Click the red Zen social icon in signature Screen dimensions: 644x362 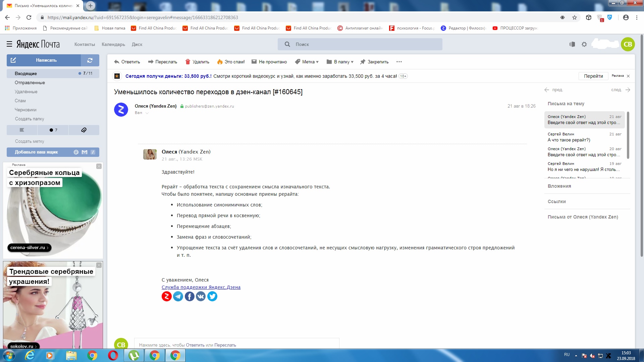pos(167,296)
